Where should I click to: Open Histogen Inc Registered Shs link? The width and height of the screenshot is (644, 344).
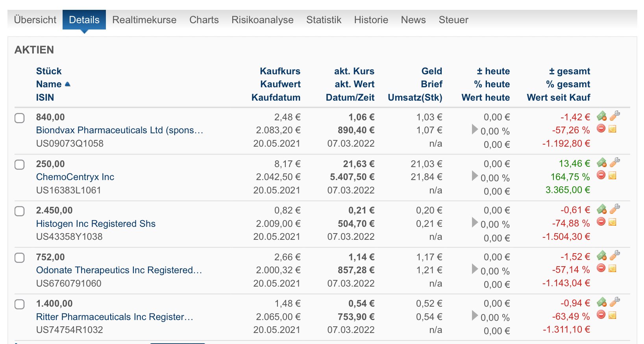click(x=96, y=224)
